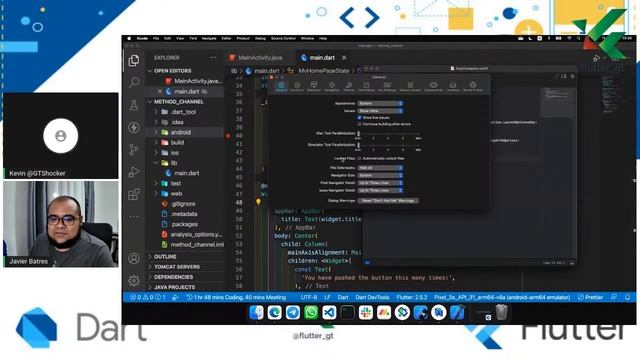Open Text Editing pane in Xcode preferences
This screenshot has height=360, width=640.
[367, 87]
